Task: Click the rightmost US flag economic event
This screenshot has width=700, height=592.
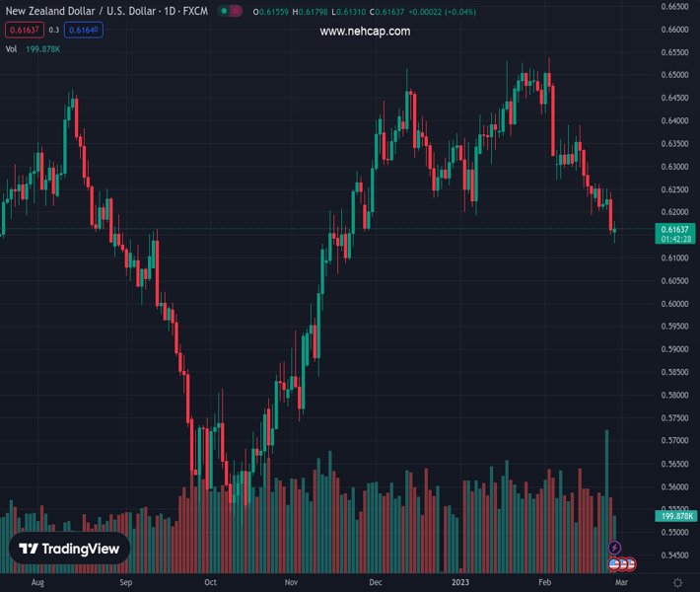Action: coord(630,563)
